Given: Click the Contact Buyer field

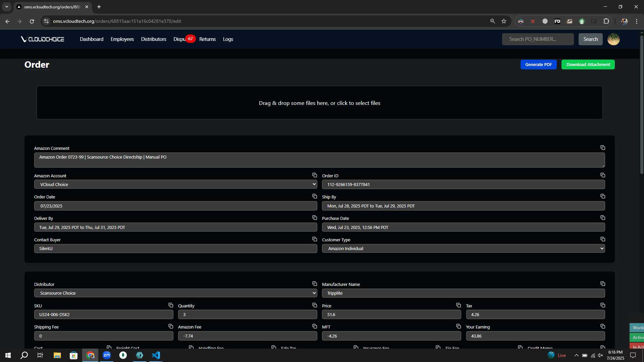Looking at the screenshot, I should [175, 248].
